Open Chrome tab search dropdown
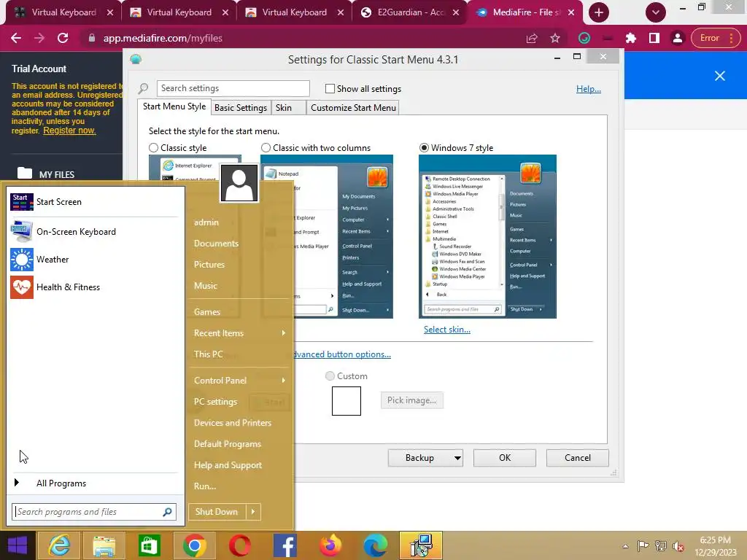Image resolution: width=747 pixels, height=560 pixels. [656, 12]
